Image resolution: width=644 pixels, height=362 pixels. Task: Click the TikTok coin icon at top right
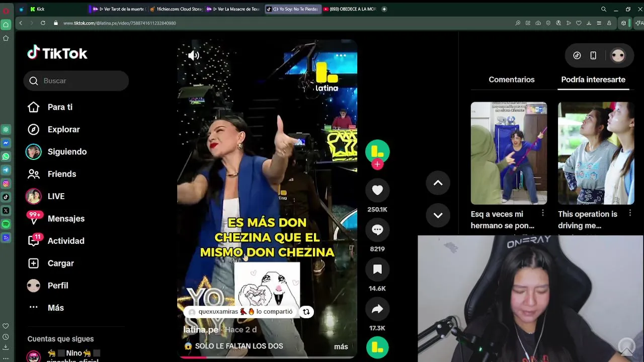577,56
